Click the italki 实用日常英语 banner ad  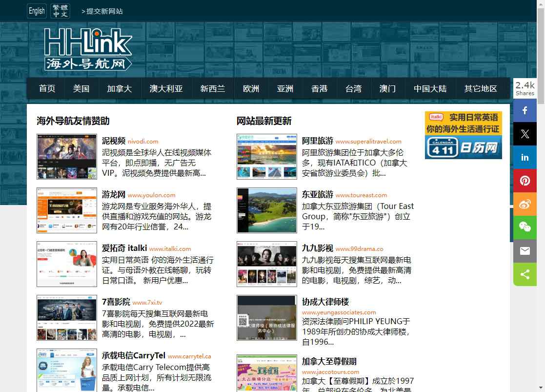pyautogui.click(x=463, y=123)
